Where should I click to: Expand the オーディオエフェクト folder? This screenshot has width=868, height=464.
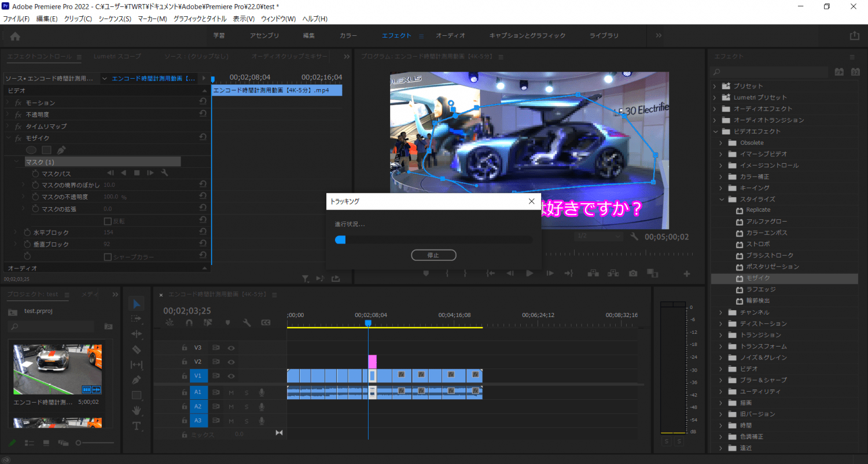pos(715,109)
